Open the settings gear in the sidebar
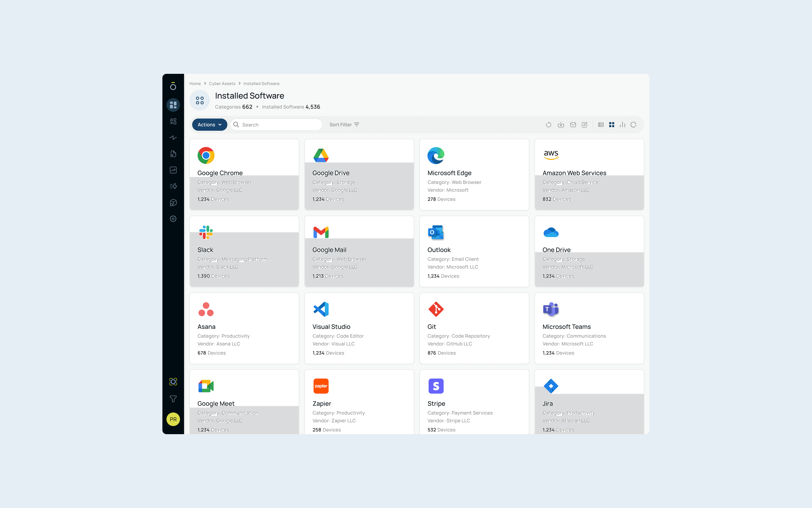Image resolution: width=812 pixels, height=508 pixels. 173,219
